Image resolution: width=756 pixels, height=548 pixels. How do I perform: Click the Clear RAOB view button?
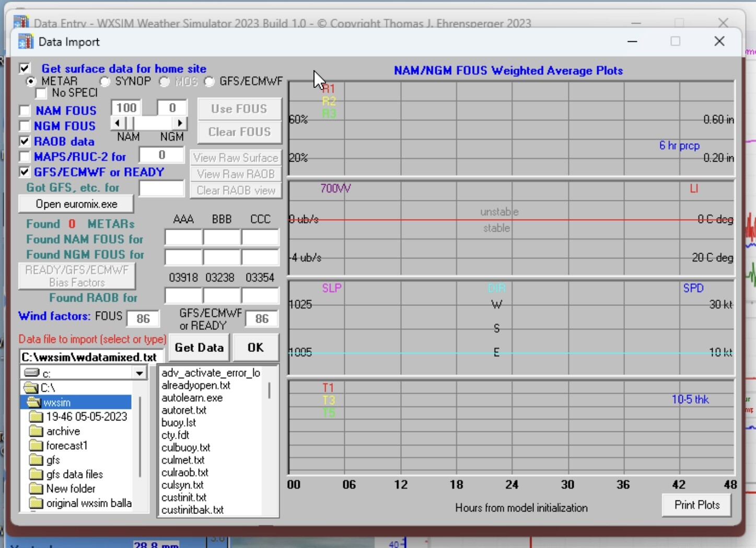(236, 190)
